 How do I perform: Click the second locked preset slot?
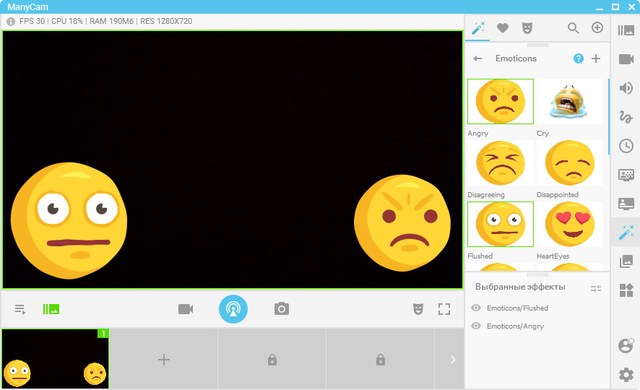pos(380,359)
